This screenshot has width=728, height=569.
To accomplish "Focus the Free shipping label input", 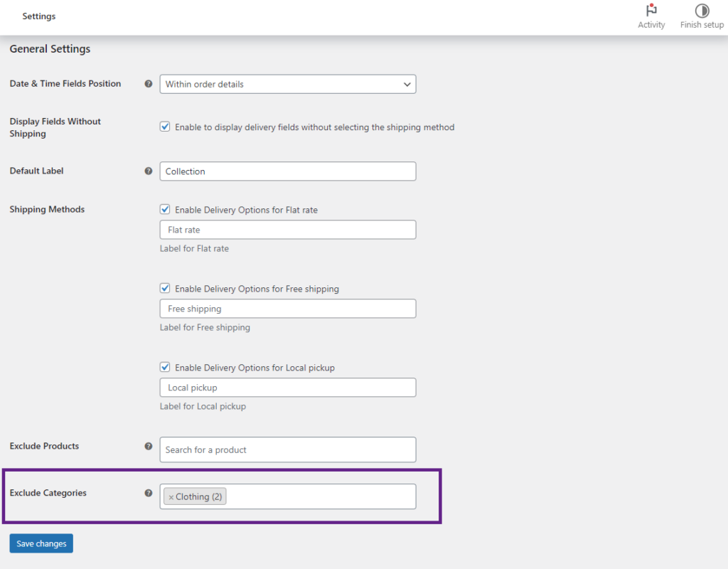I will 288,309.
